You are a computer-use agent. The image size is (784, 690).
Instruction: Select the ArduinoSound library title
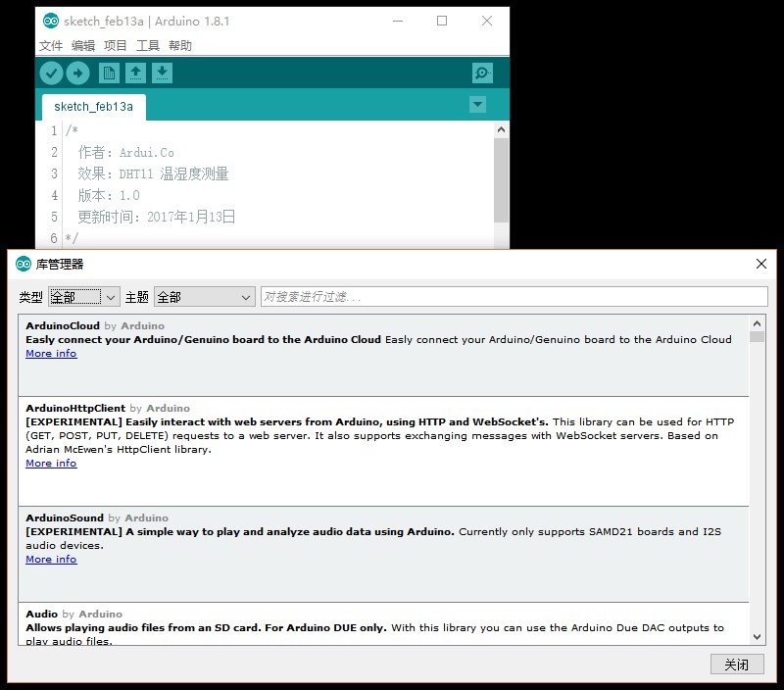65,518
